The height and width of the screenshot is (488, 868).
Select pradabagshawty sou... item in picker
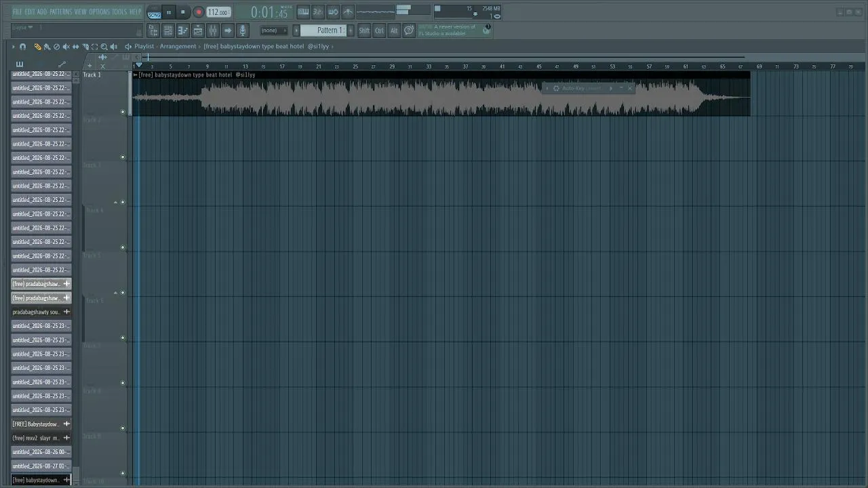(x=41, y=312)
